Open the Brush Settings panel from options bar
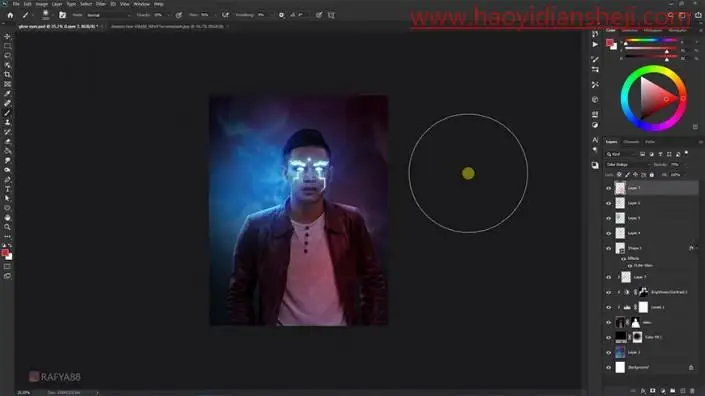Screen dimensions: 705x396 click(x=62, y=15)
